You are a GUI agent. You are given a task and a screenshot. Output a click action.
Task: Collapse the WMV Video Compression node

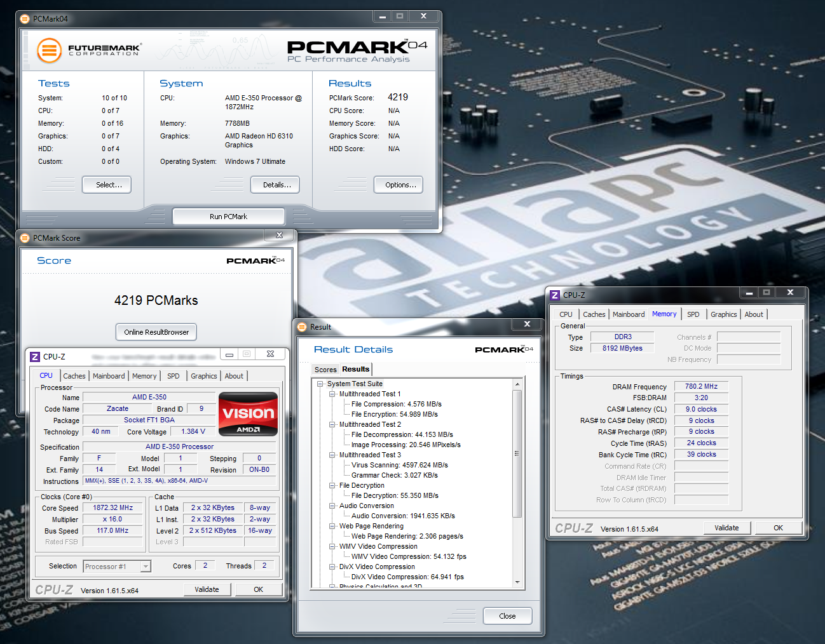(x=332, y=546)
